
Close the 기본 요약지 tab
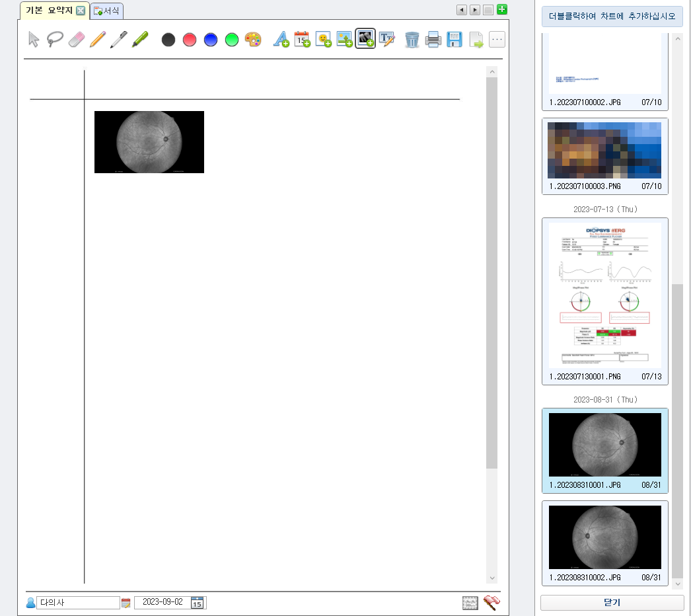pyautogui.click(x=80, y=11)
